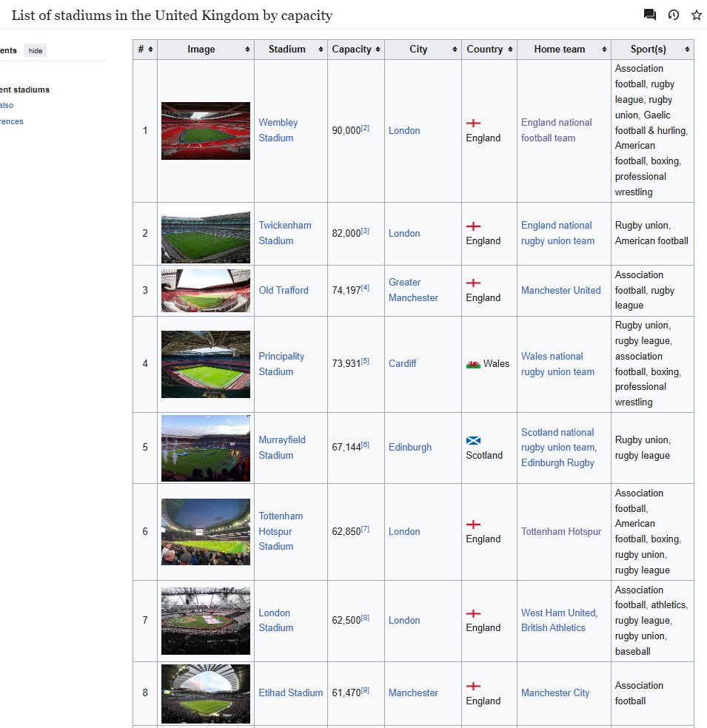
Task: Click England flag in Etihad Stadium row
Action: point(473,687)
